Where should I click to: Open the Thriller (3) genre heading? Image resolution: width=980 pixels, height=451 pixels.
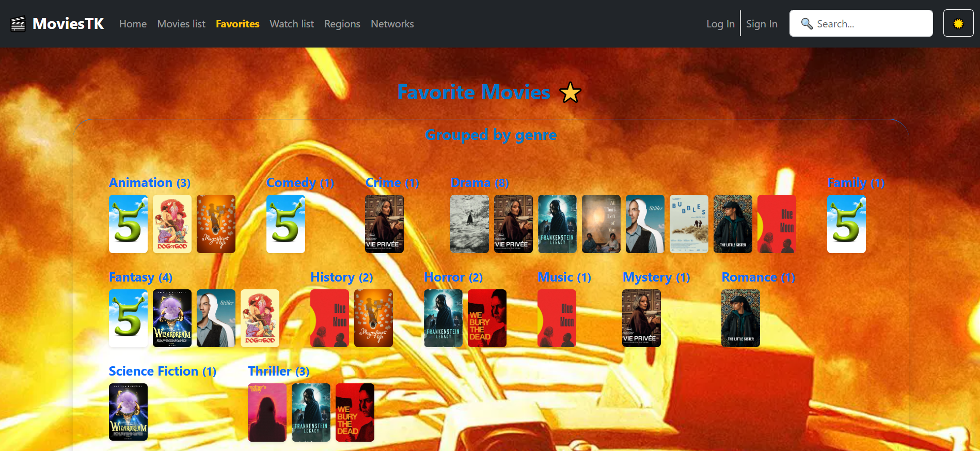coord(278,371)
